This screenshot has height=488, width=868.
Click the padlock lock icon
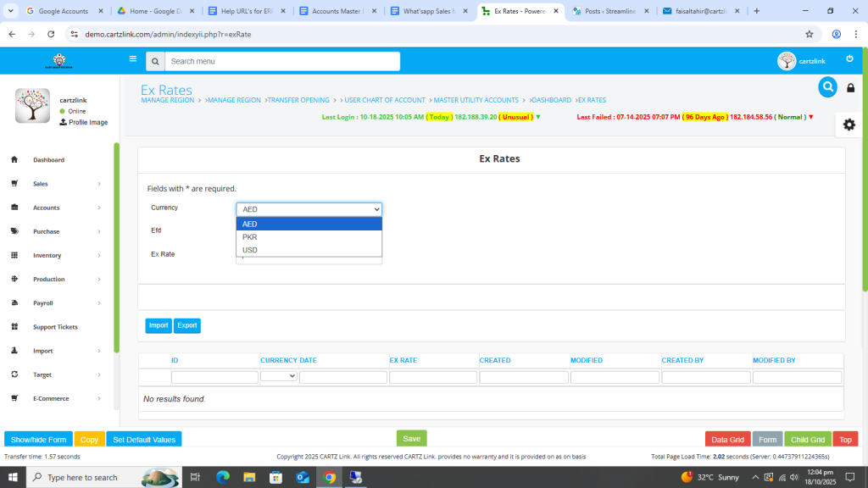[x=850, y=88]
